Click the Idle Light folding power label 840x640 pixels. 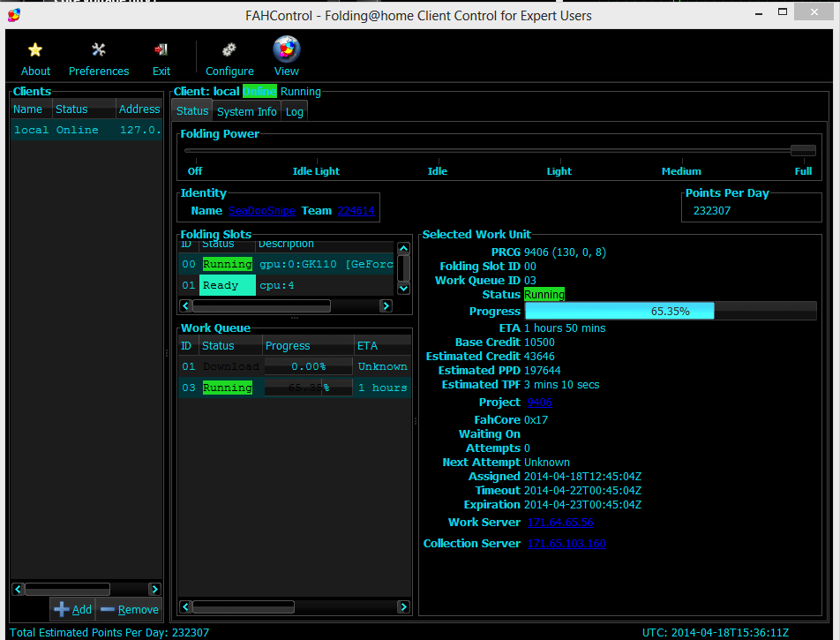316,171
